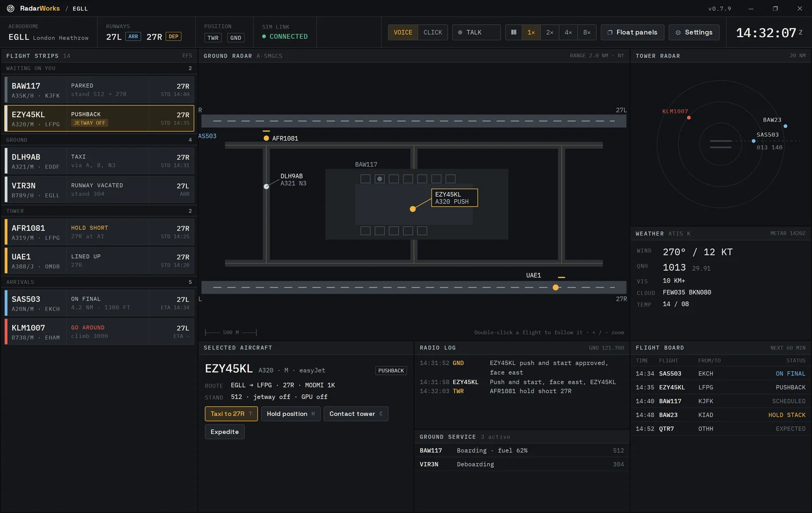The height and width of the screenshot is (513, 812).
Task: Select BAW117 flight strip
Action: (99, 90)
